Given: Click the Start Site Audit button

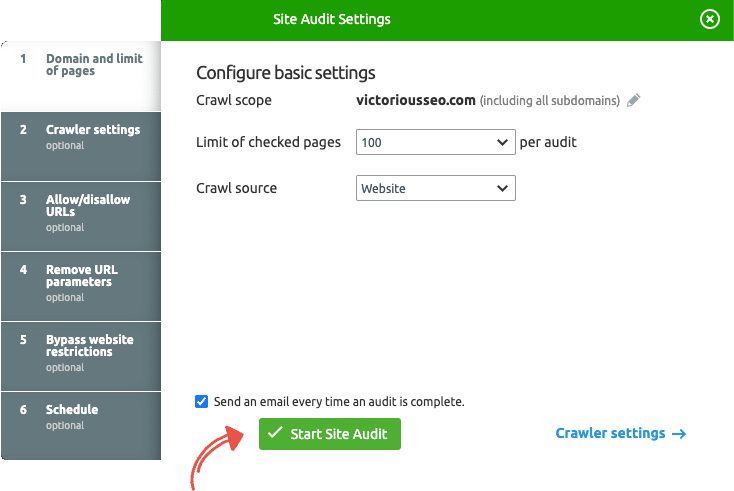Looking at the screenshot, I should click(330, 434).
